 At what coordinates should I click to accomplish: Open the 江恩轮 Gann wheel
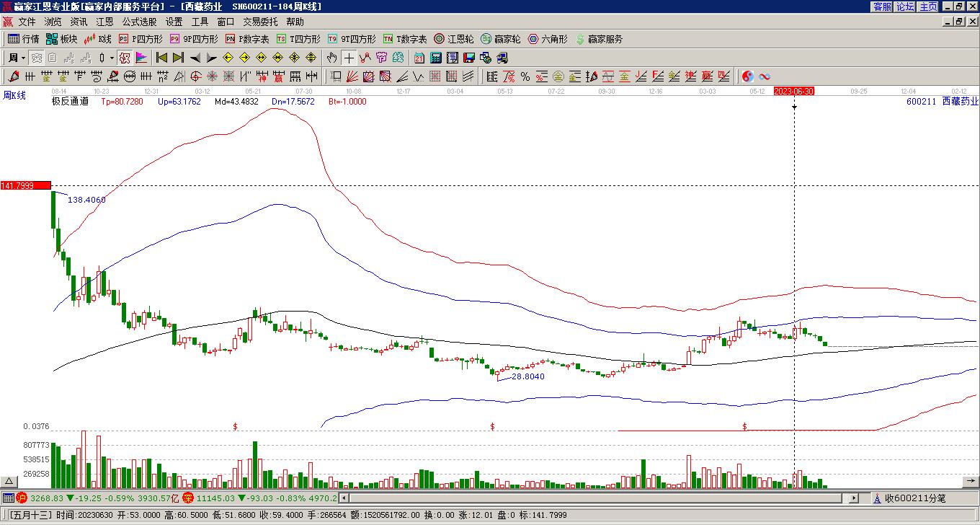click(x=454, y=39)
